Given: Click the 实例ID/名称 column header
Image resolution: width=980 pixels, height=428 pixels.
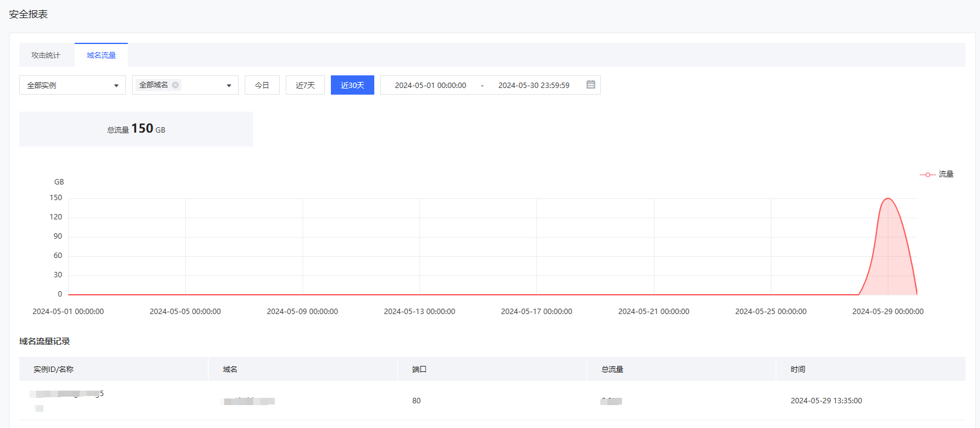Looking at the screenshot, I should click(x=54, y=370).
